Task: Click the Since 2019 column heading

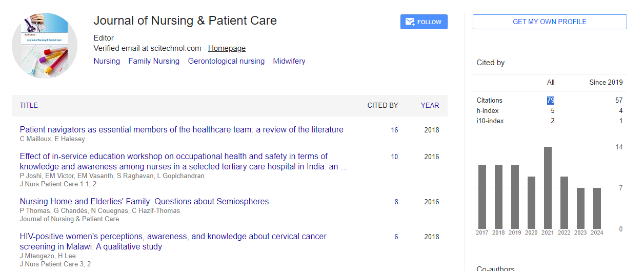Action: pos(606,82)
